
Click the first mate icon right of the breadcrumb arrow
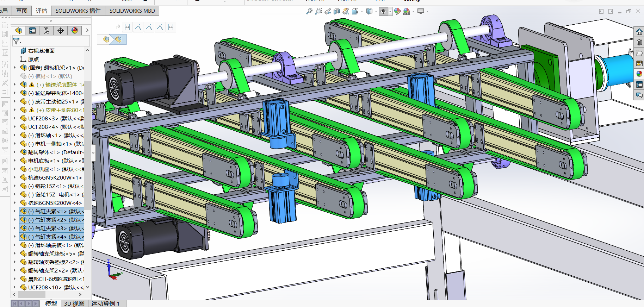click(x=127, y=27)
